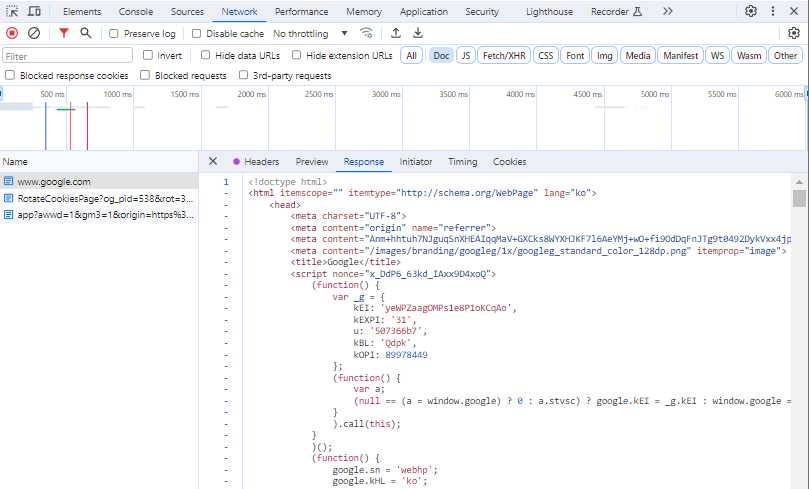809x489 pixels.
Task: Select the RotateCookiesPage request row
Action: (x=99, y=198)
